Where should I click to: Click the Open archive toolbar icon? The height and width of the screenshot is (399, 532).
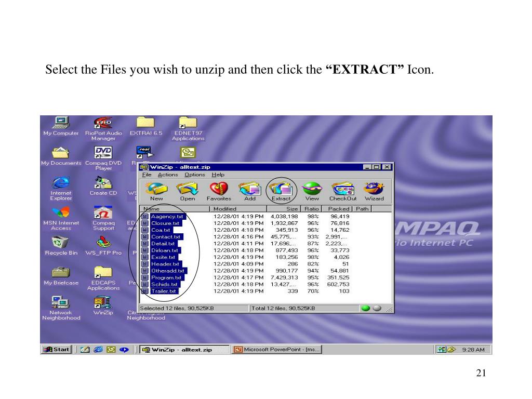point(187,191)
